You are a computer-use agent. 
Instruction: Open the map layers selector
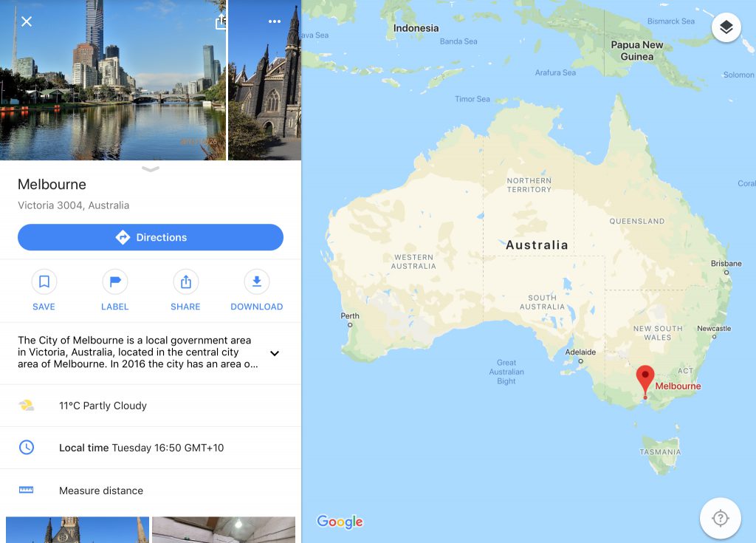726,27
